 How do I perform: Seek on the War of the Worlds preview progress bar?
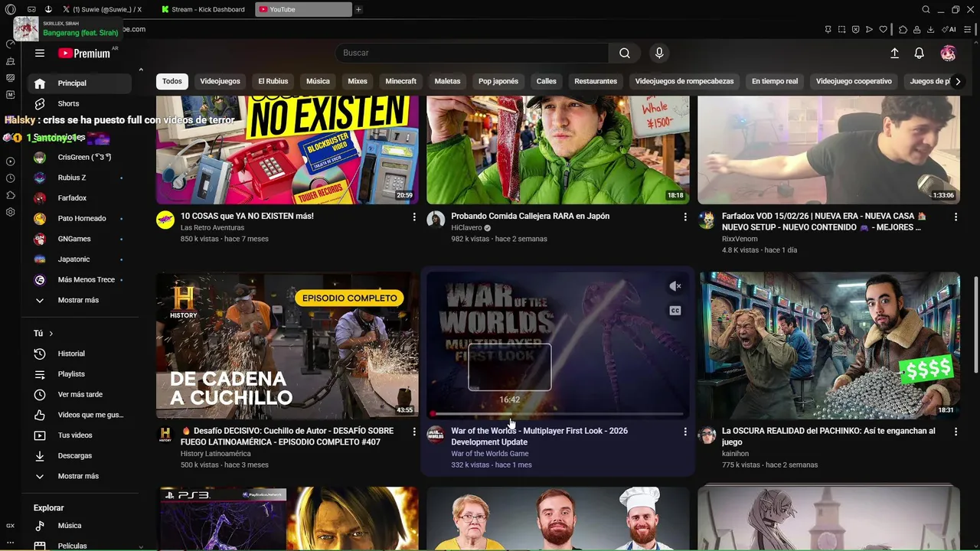557,414
